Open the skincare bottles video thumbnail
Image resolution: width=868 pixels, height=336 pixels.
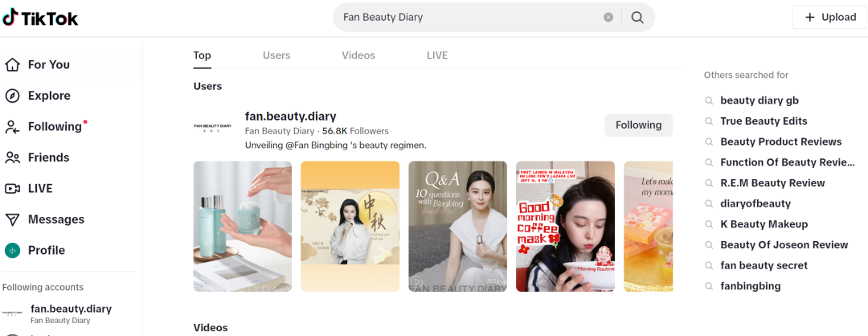[243, 227]
